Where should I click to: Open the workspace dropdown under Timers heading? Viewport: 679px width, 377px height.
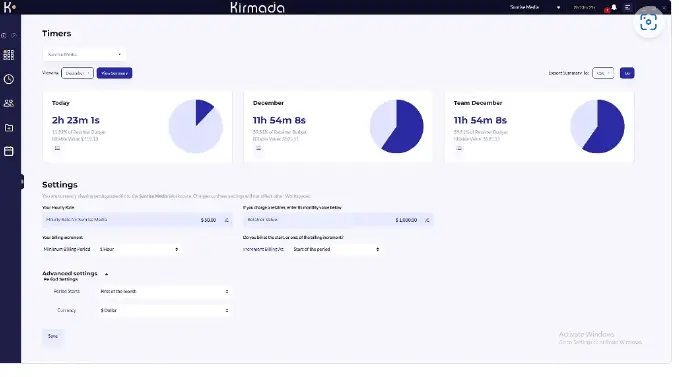coord(84,55)
